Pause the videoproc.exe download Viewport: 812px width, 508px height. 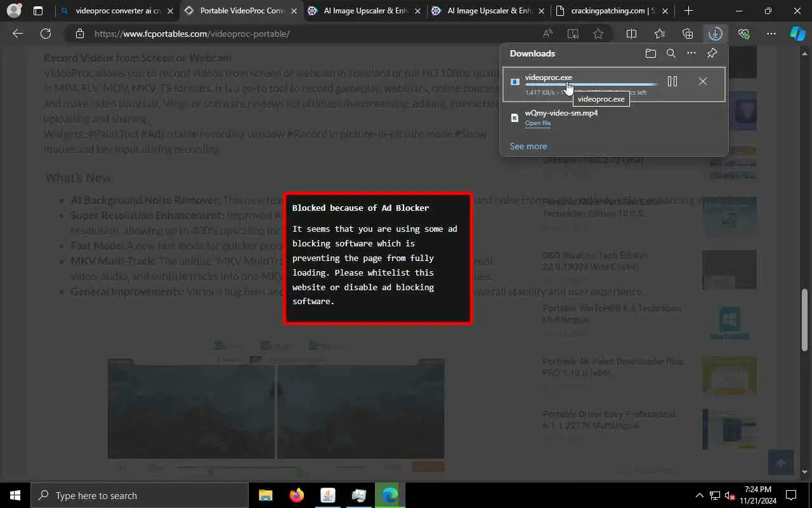(672, 81)
